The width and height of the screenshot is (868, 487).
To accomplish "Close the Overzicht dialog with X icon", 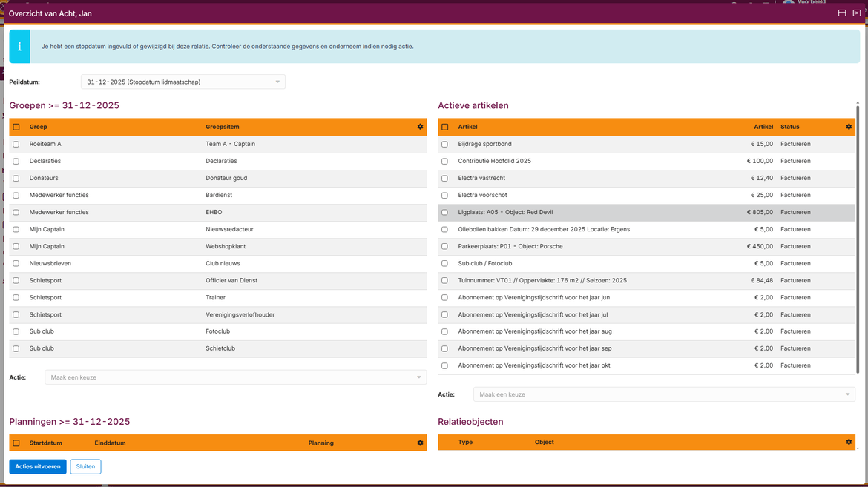I will click(x=857, y=13).
